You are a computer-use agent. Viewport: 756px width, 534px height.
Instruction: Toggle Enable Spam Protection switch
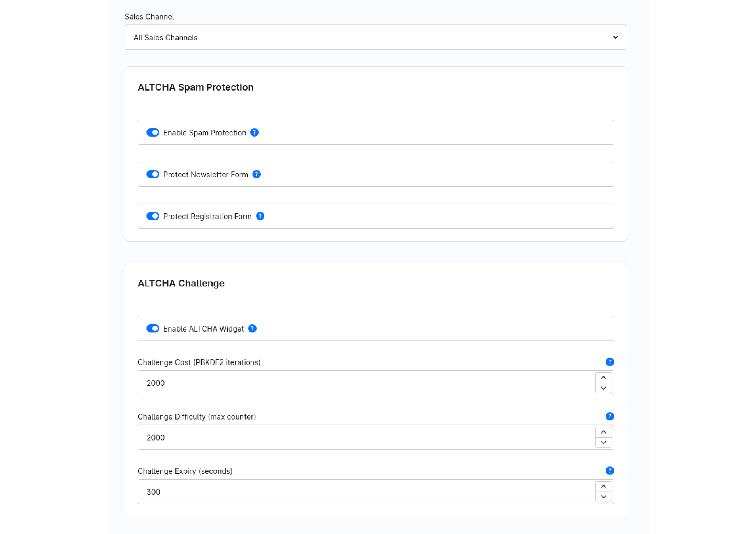pos(153,132)
